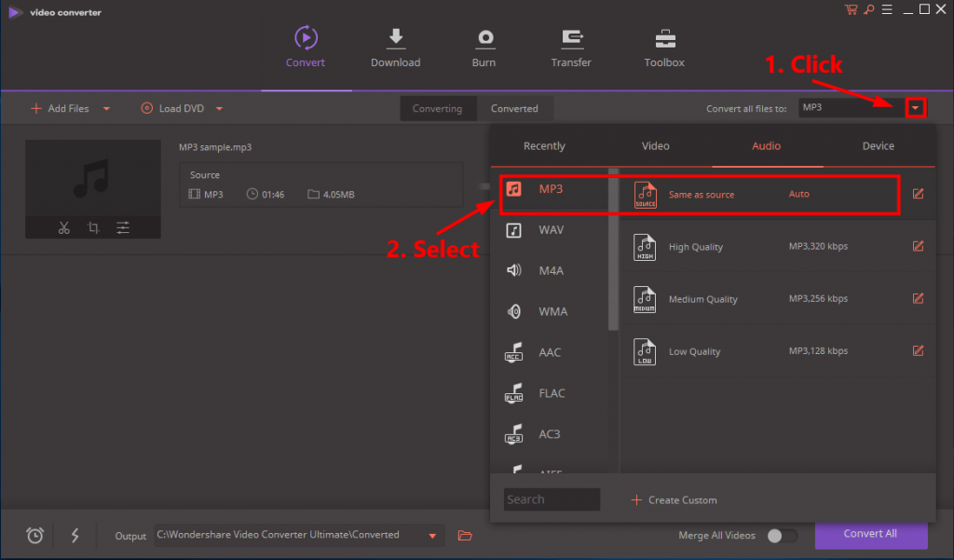Screen dimensions: 954x560
Task: Toggle Merge All Videos switch
Action: click(x=782, y=536)
